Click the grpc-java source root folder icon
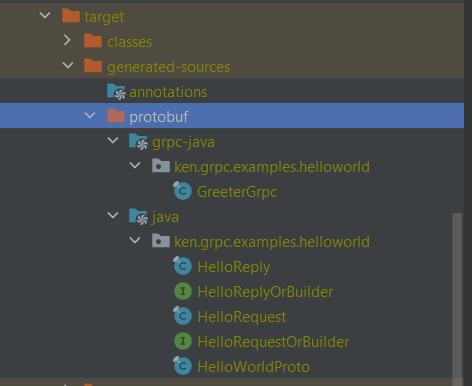The image size is (472, 386). tap(138, 142)
